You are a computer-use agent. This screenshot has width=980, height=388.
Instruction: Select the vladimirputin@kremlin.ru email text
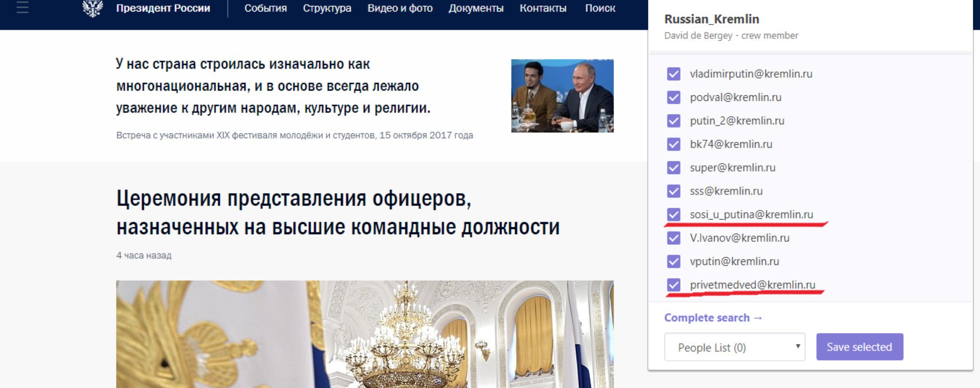751,74
